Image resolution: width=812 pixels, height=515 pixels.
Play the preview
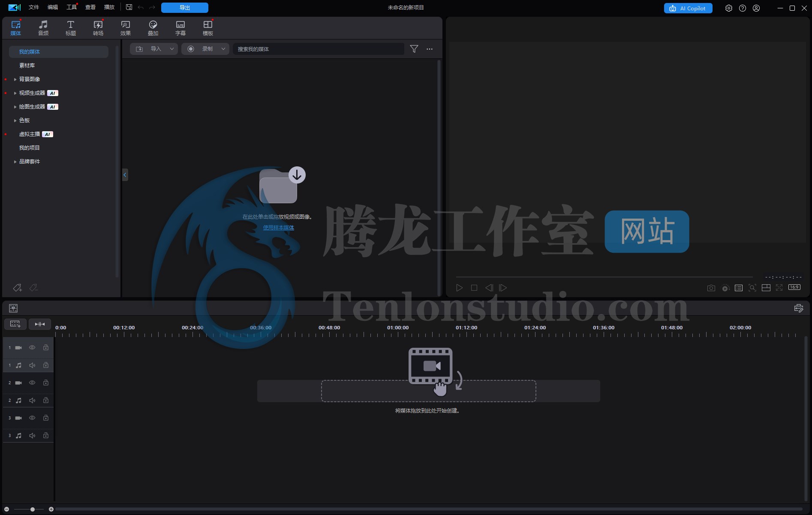tap(460, 288)
